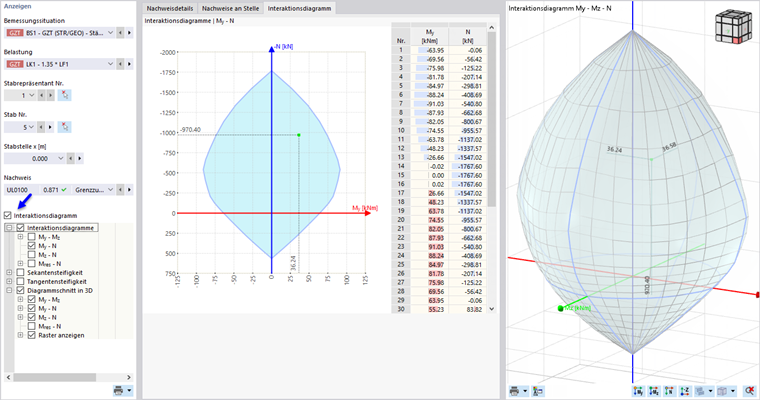Go to the next Stab Nr.
The width and height of the screenshot is (760, 400).
tap(50, 127)
